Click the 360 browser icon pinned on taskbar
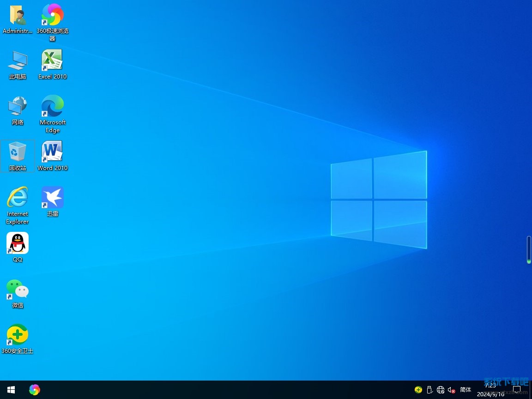532x399 pixels. 35,390
